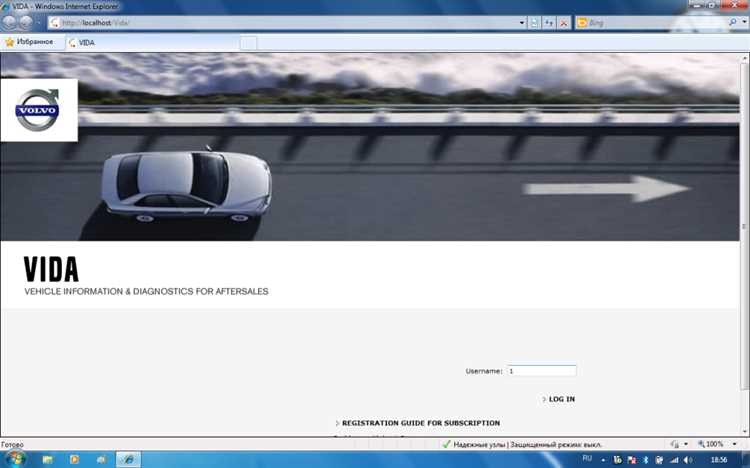The width and height of the screenshot is (750, 468).
Task: Open REGISTRATION GUIDE FOR SUBSCRIPTION link
Action: pos(420,423)
